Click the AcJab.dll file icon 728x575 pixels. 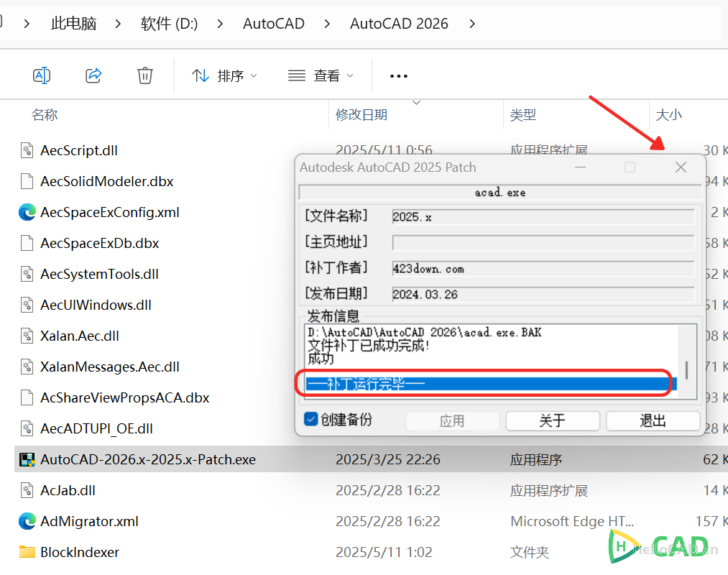point(27,490)
